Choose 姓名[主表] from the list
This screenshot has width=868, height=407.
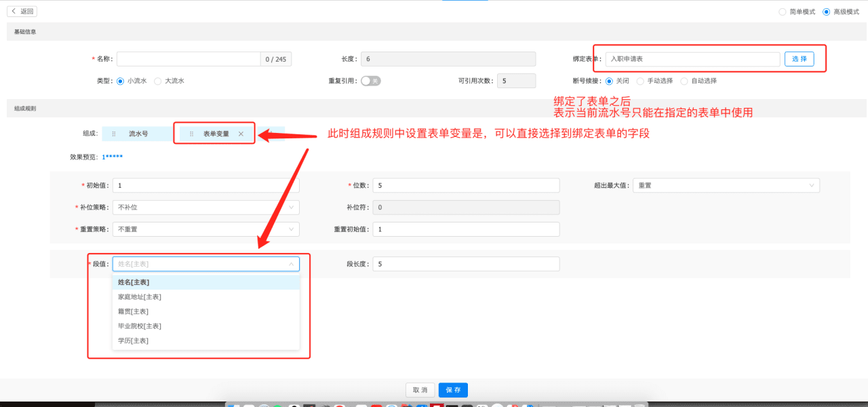pyautogui.click(x=206, y=282)
